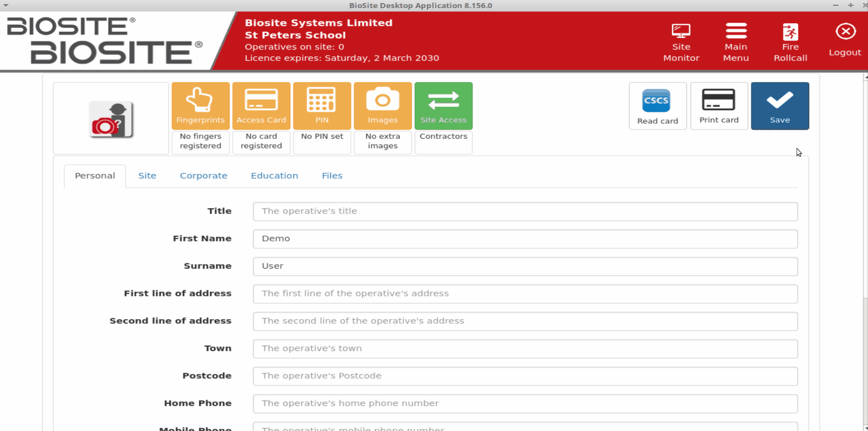Focus the Home Phone field

coord(525,404)
